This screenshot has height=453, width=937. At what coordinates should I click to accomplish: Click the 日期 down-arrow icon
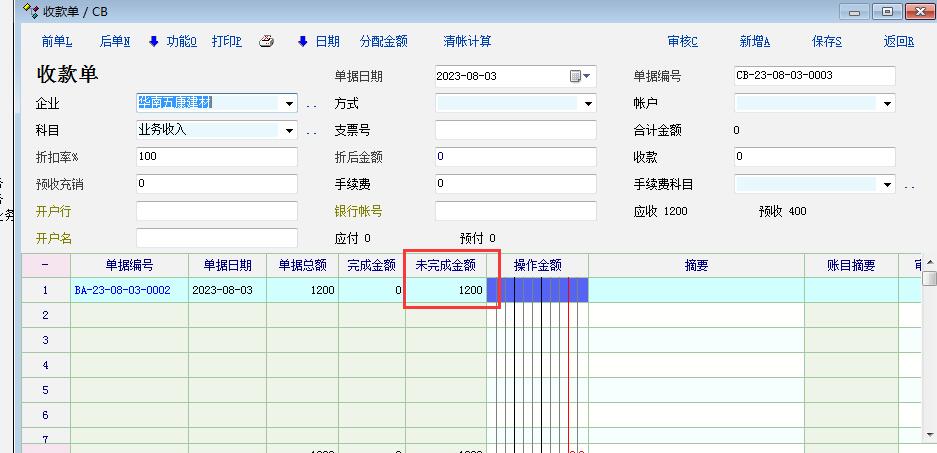302,42
